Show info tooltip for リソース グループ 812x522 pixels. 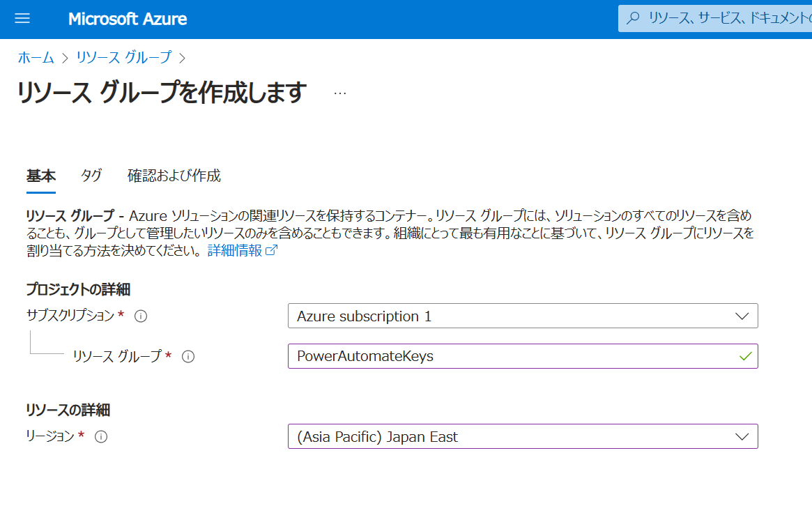coord(188,357)
